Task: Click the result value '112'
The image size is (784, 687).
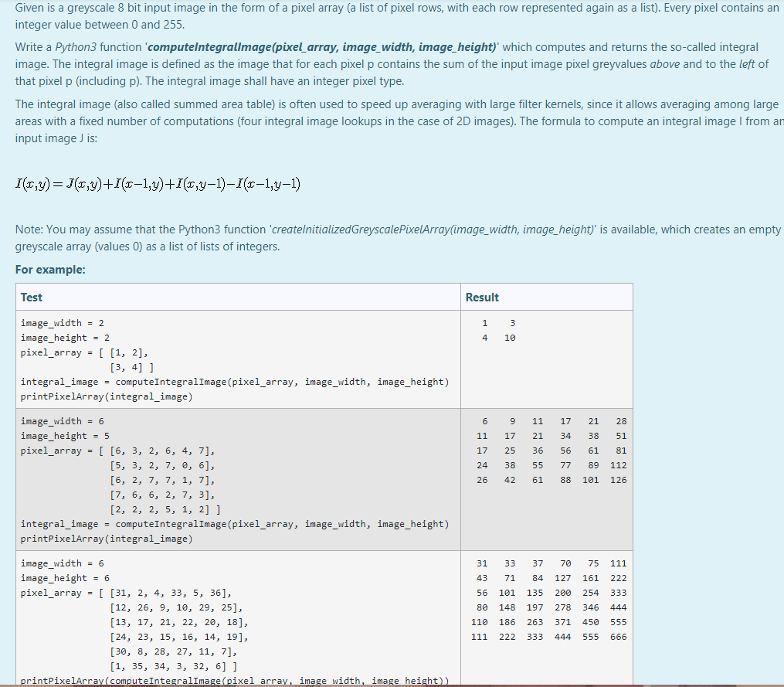Action: 619,465
